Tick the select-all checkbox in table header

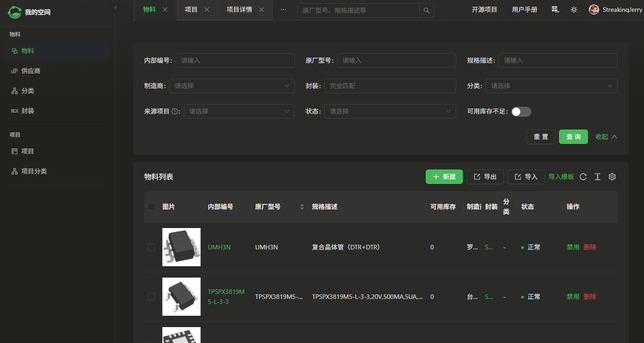151,207
